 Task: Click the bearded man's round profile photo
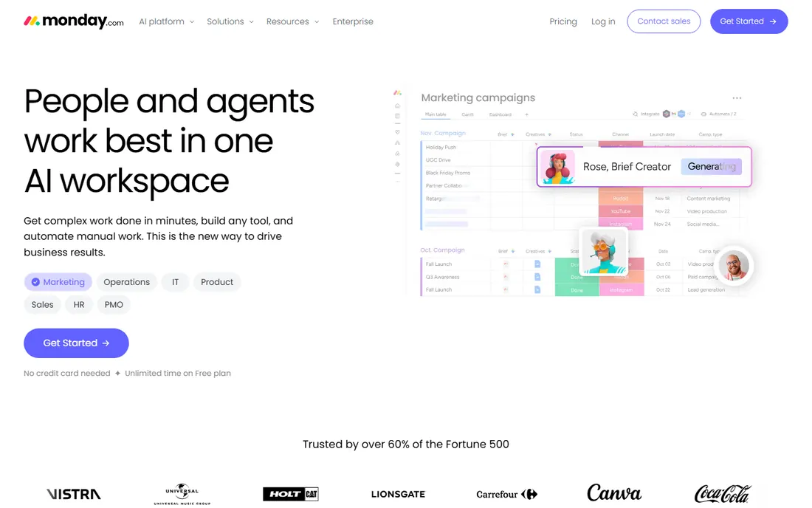tap(734, 265)
